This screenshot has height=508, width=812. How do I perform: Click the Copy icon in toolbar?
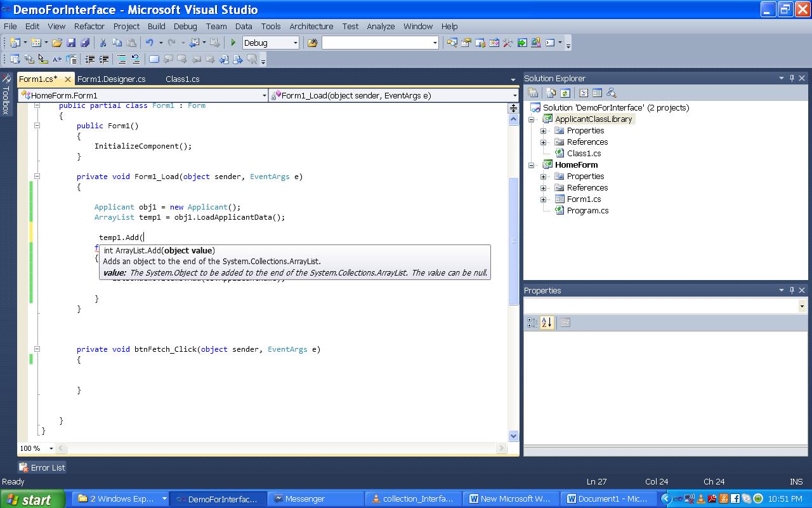117,43
